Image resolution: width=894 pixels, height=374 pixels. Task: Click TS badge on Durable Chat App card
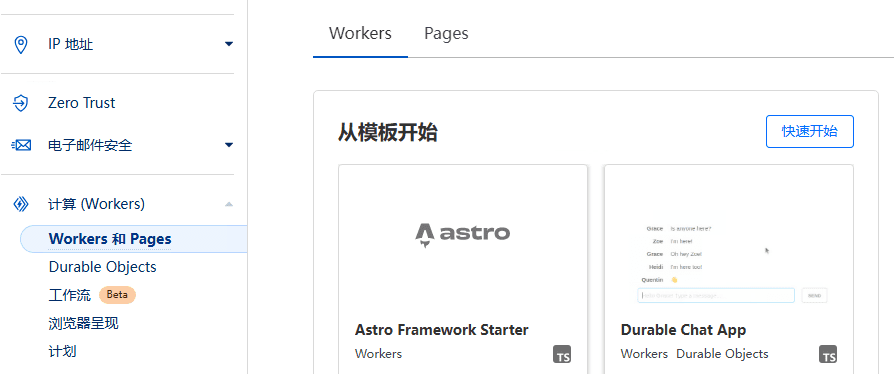click(828, 354)
